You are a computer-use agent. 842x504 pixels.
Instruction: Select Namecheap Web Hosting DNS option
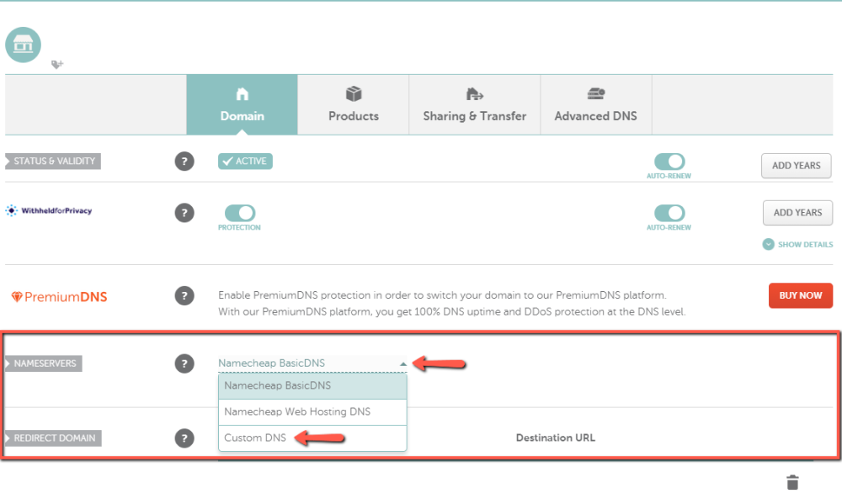point(312,411)
